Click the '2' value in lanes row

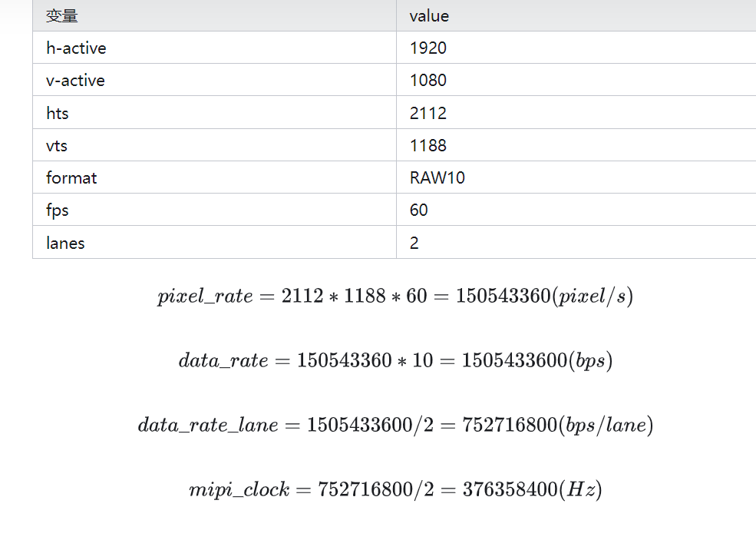coord(576,242)
